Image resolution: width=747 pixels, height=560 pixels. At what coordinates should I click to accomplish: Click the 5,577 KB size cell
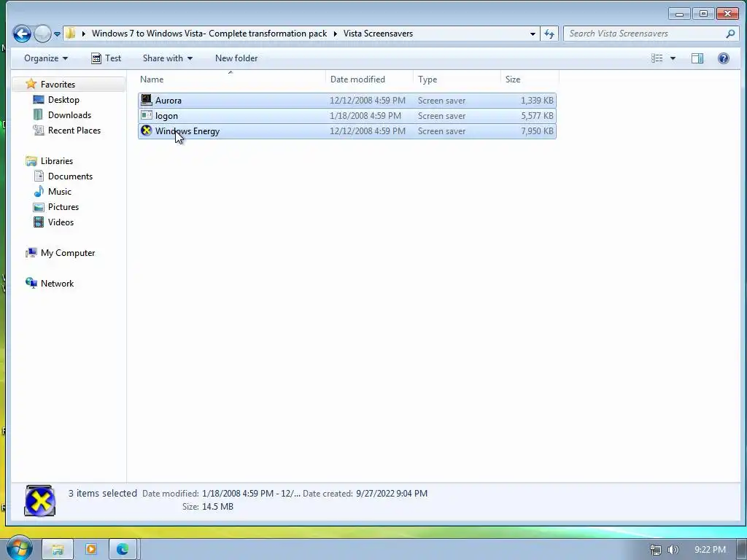(x=537, y=116)
